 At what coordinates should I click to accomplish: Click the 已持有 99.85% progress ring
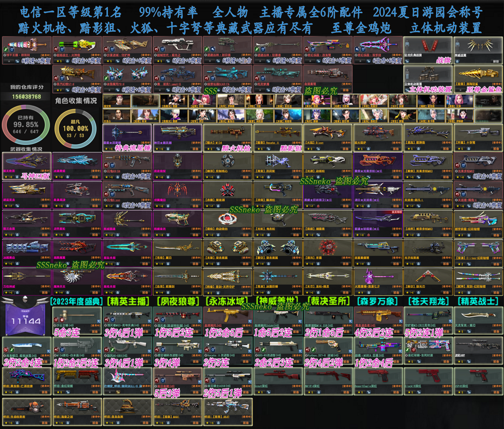pos(26,125)
